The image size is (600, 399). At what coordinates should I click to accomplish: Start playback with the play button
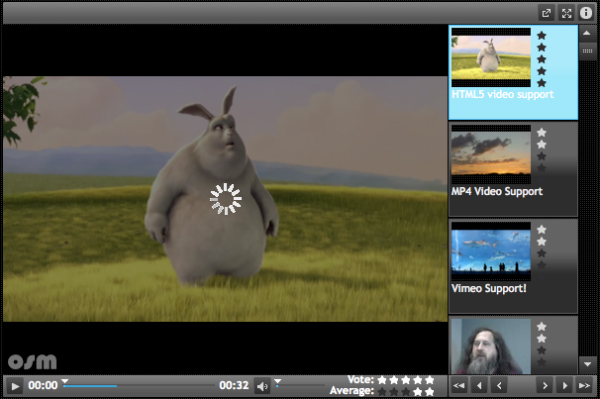click(15, 386)
